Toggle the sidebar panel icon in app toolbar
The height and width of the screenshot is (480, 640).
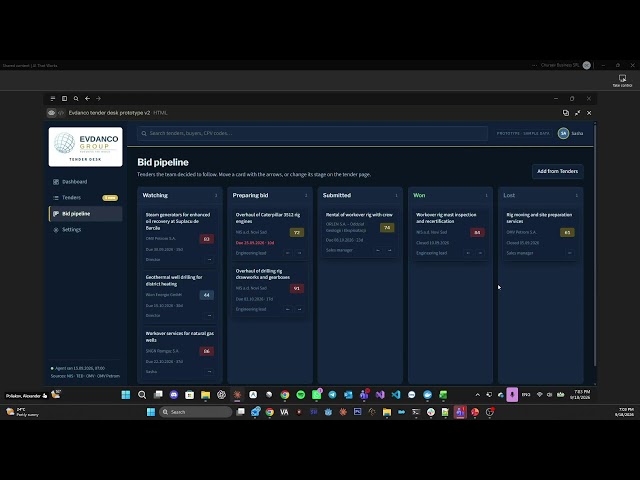(64, 98)
